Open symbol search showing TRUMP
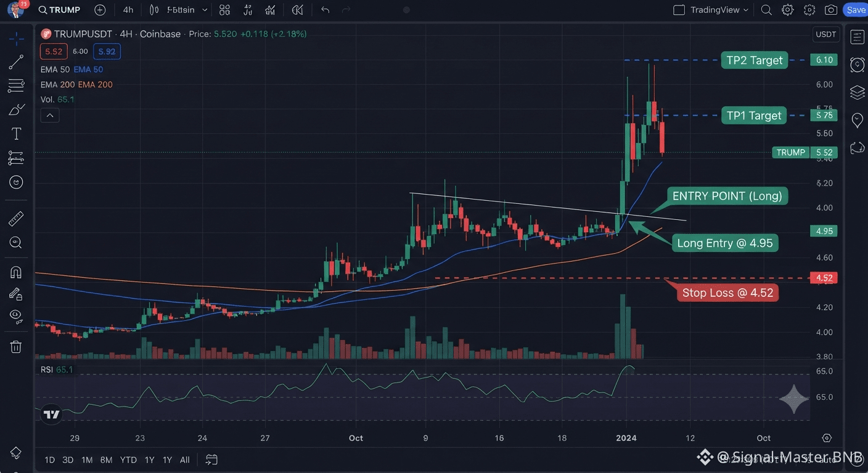This screenshot has width=868, height=473. 59,10
